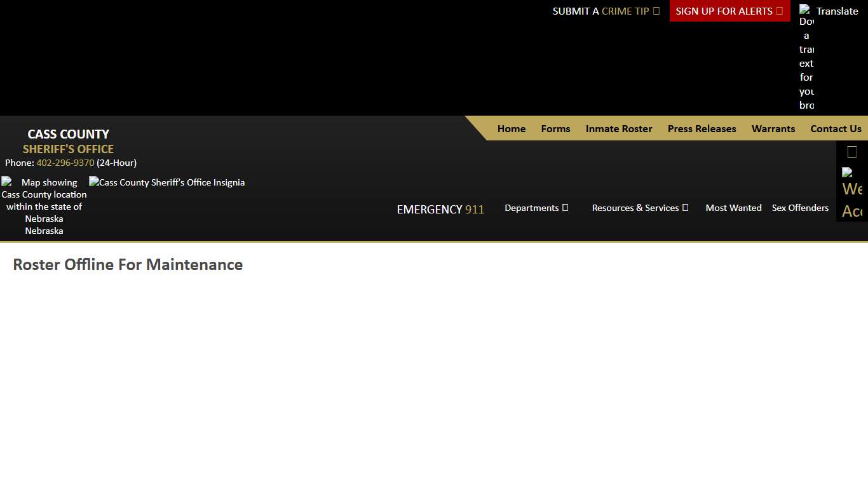Click the square icon above Web Accessibility
The image size is (868, 488).
click(852, 152)
